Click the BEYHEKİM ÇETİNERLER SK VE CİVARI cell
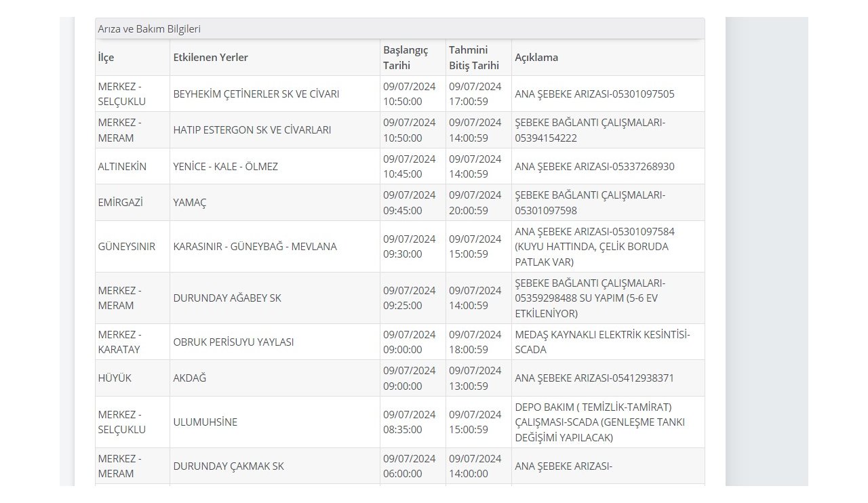868x503 pixels. (256, 94)
